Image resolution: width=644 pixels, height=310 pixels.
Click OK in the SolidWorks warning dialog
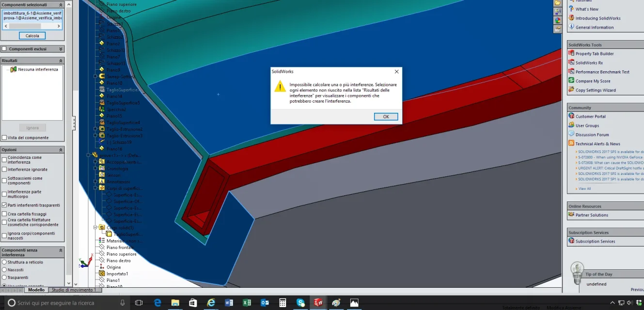pyautogui.click(x=386, y=117)
